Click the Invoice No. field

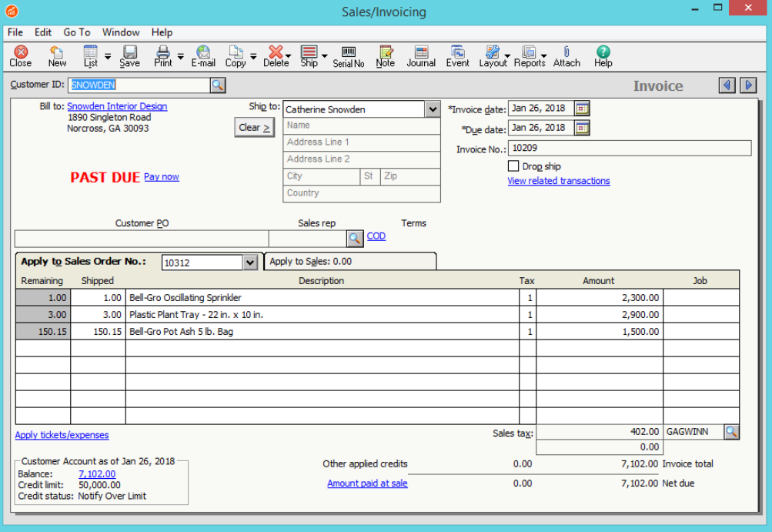[630, 148]
